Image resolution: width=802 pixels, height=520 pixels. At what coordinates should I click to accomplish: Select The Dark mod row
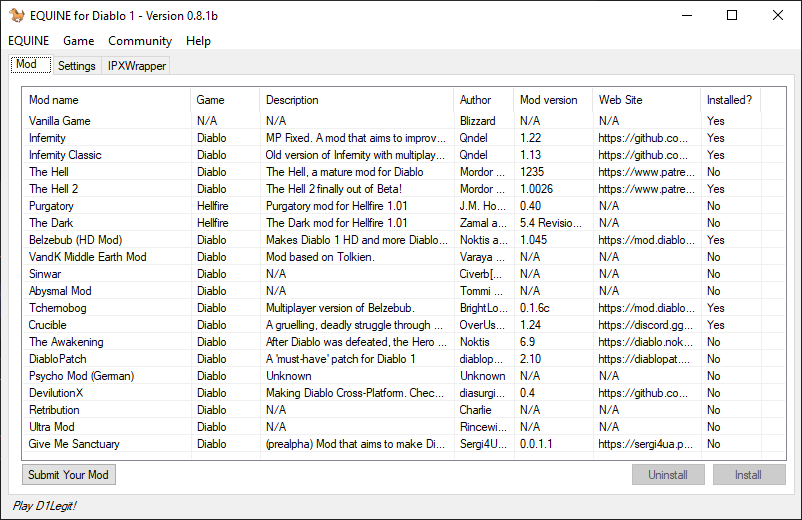click(404, 222)
